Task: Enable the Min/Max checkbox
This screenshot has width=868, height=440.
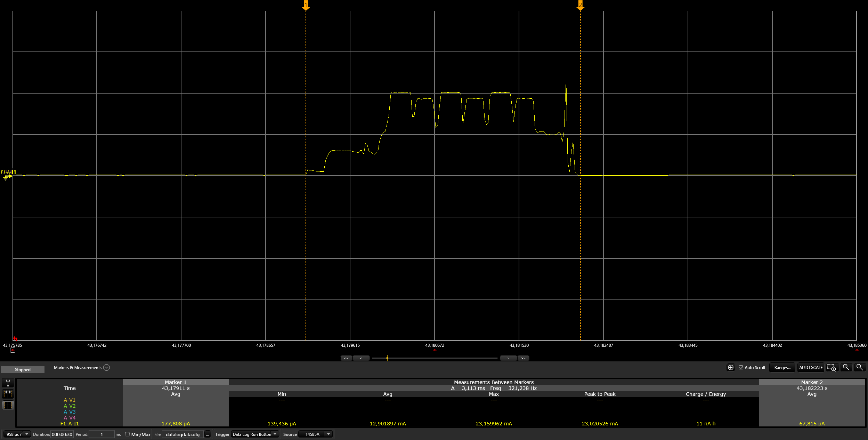Action: pyautogui.click(x=127, y=434)
